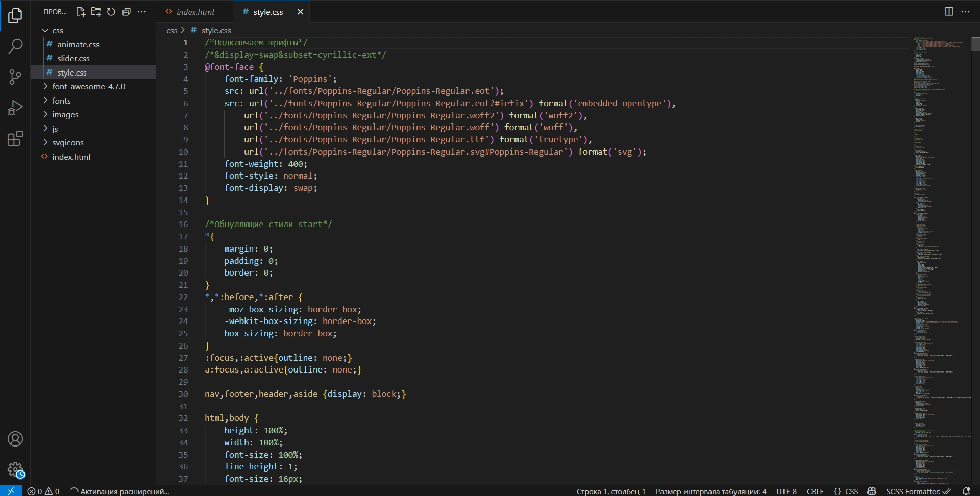Image resolution: width=980 pixels, height=496 pixels.
Task: Click the New Folder icon
Action: [x=95, y=12]
